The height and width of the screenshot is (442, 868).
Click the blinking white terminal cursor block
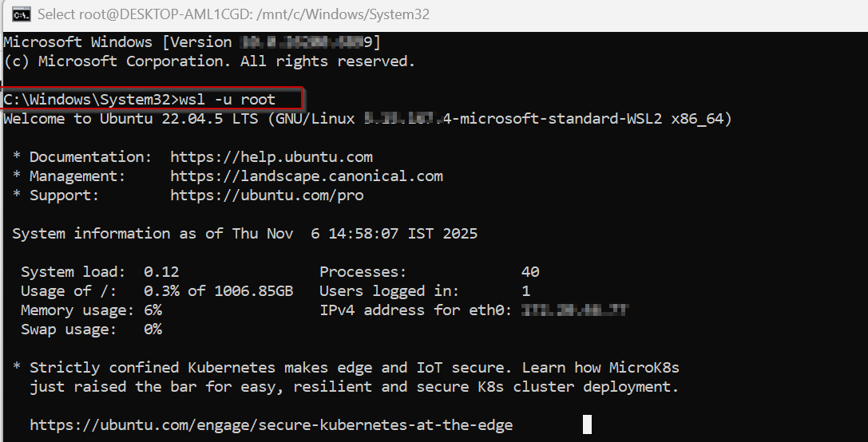coord(587,424)
